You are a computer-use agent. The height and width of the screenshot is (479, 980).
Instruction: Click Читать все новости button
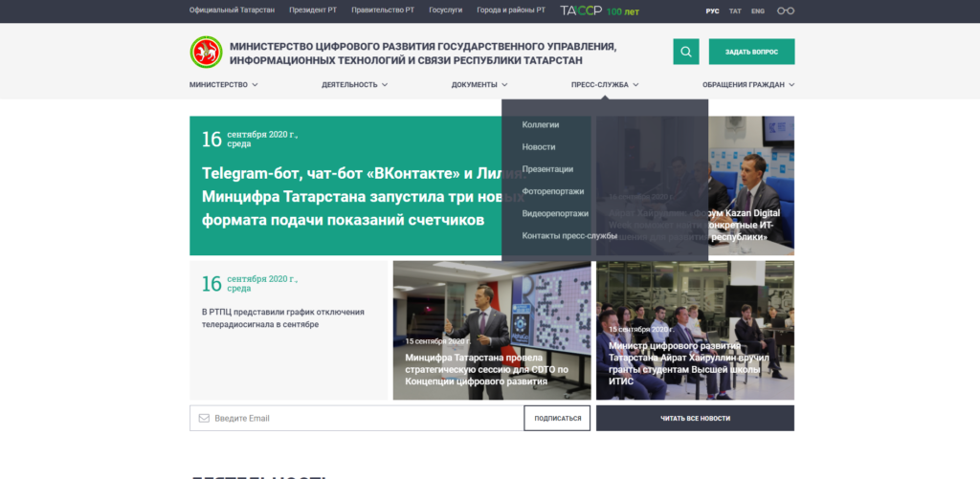(x=695, y=419)
